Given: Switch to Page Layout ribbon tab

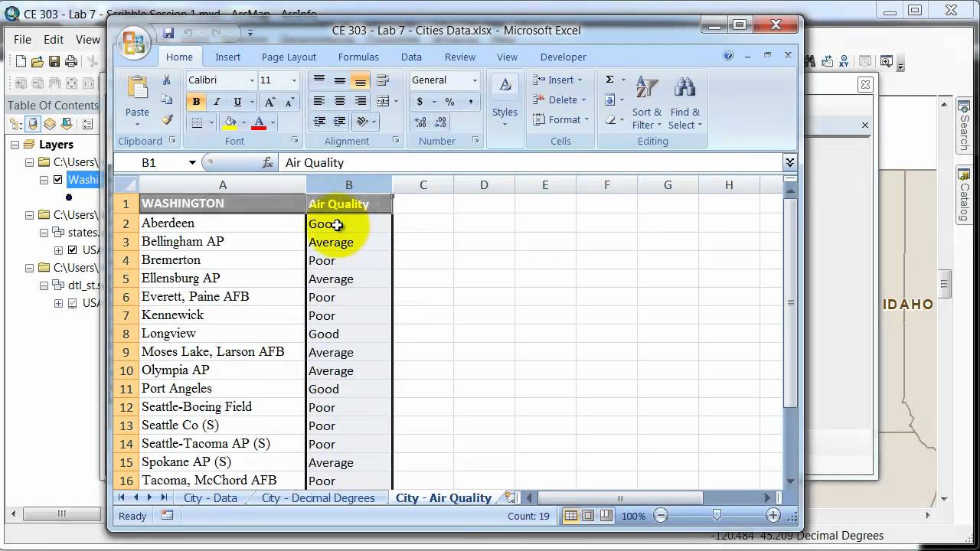Looking at the screenshot, I should [x=289, y=57].
